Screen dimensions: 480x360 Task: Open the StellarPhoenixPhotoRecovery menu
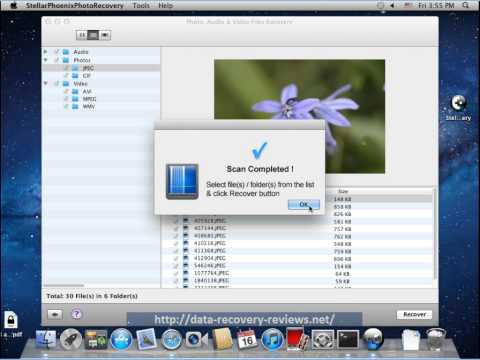click(x=75, y=5)
